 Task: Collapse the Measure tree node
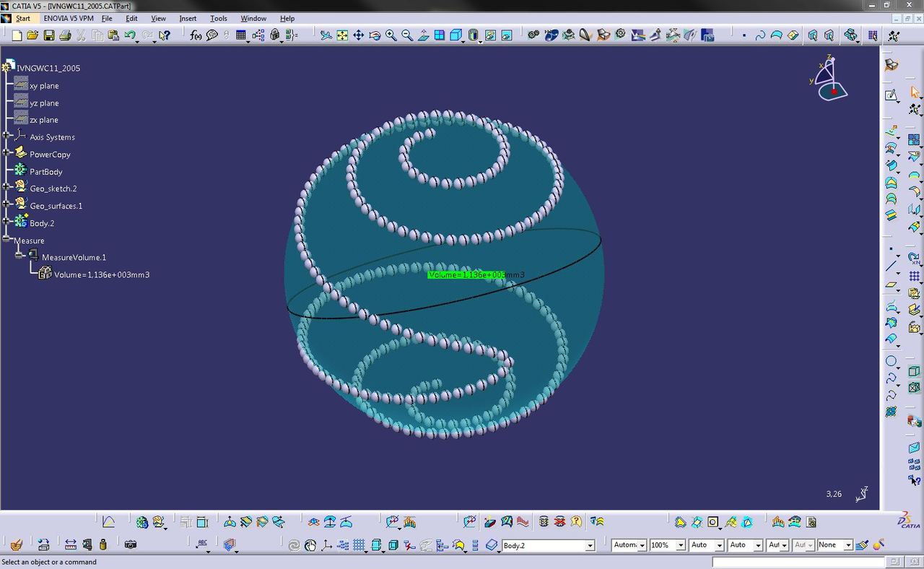coord(6,238)
